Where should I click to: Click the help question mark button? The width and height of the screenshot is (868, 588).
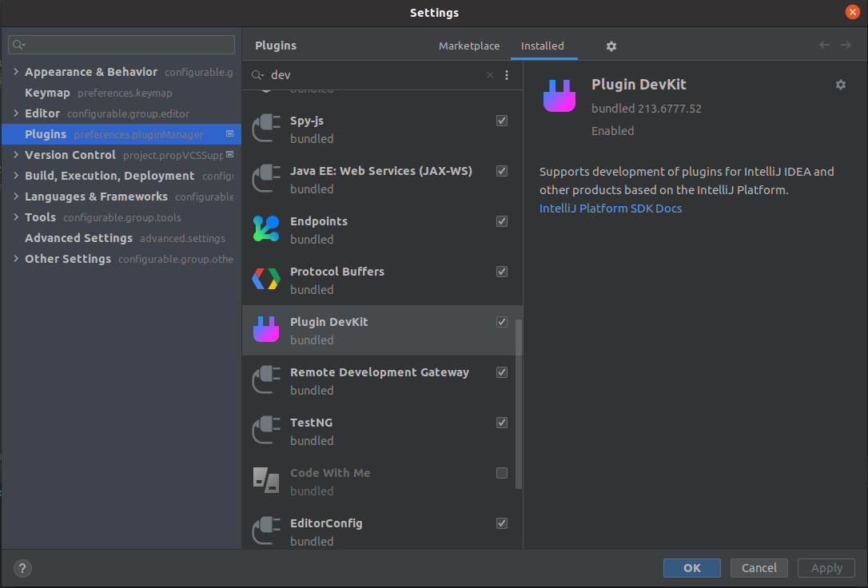tap(23, 568)
